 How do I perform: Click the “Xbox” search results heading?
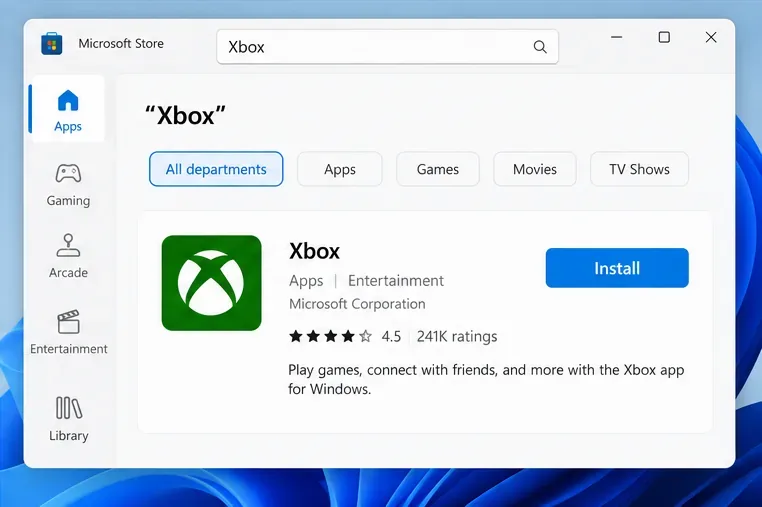tap(185, 116)
